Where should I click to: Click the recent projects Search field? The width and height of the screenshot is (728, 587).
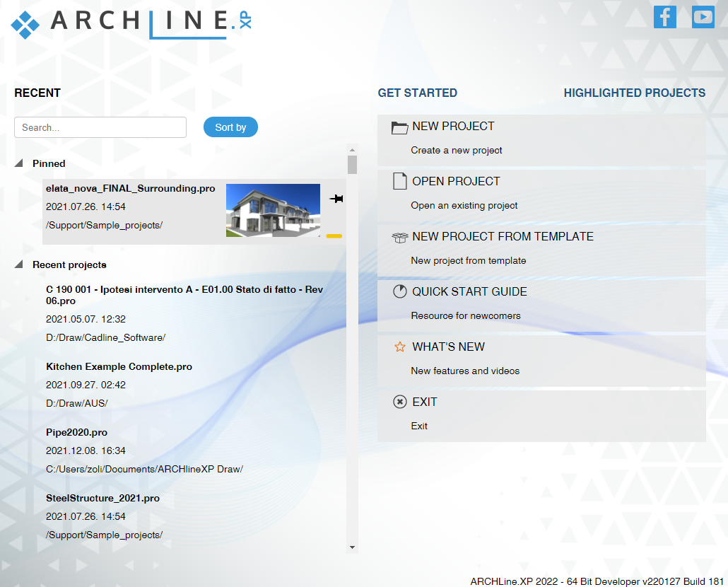click(x=100, y=127)
